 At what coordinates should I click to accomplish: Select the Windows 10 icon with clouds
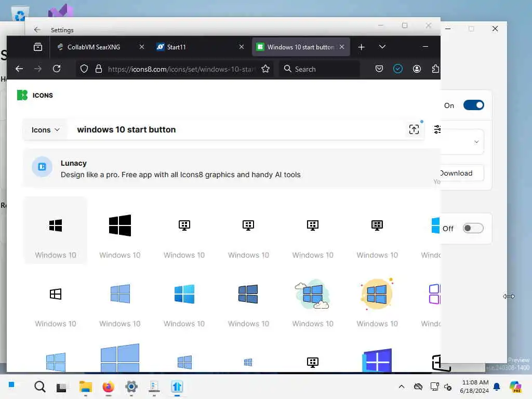pos(312,294)
